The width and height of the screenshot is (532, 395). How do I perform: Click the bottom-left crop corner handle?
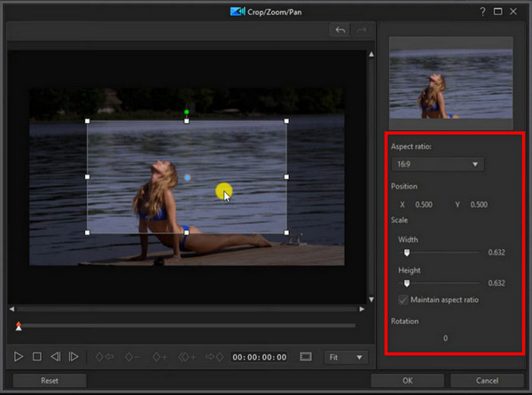(x=87, y=233)
